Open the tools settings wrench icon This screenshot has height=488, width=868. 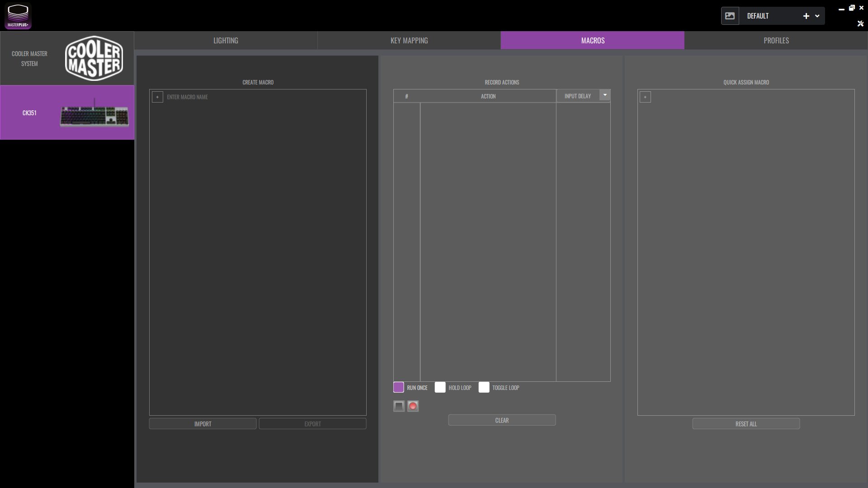tap(860, 23)
